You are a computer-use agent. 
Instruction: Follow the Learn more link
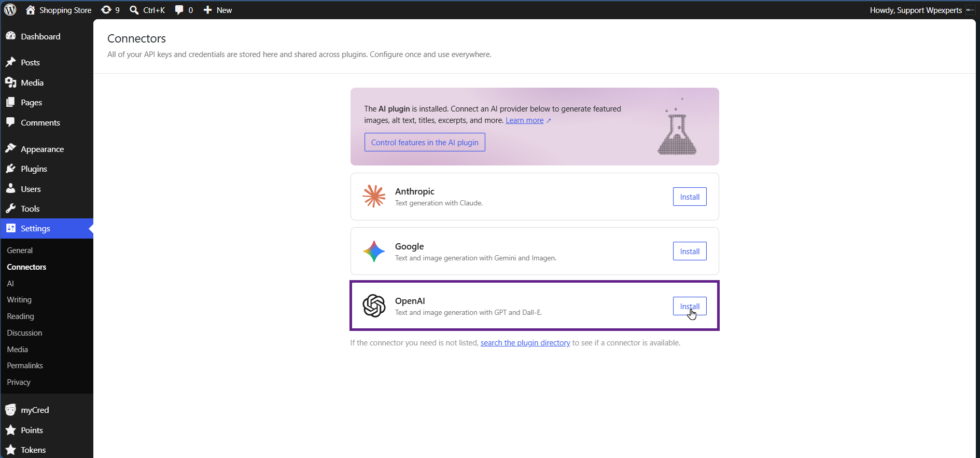coord(525,120)
